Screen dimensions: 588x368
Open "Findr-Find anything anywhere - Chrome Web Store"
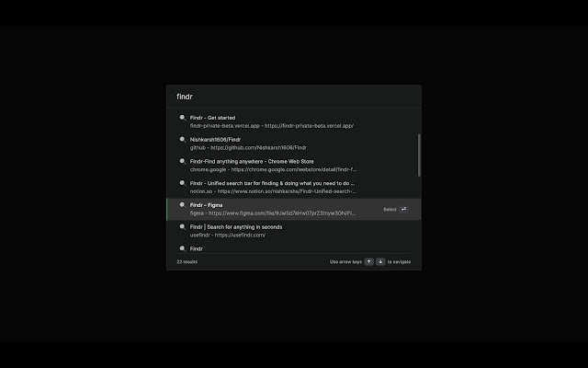[x=252, y=162]
